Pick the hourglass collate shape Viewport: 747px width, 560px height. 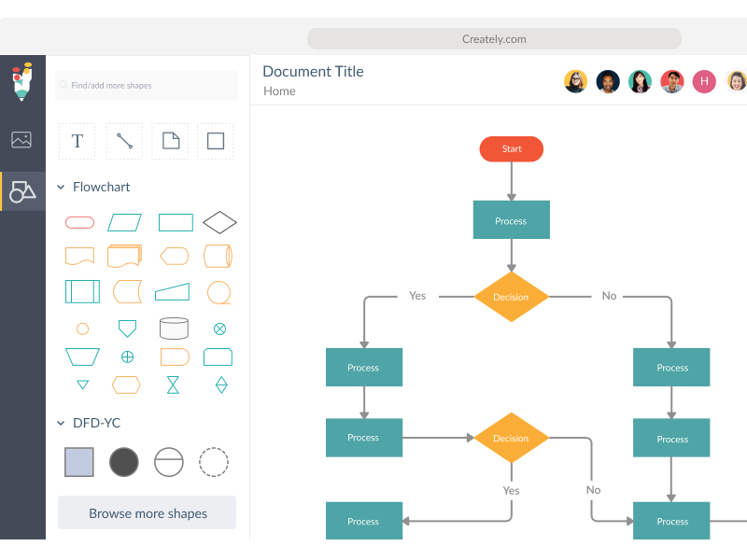(x=174, y=385)
